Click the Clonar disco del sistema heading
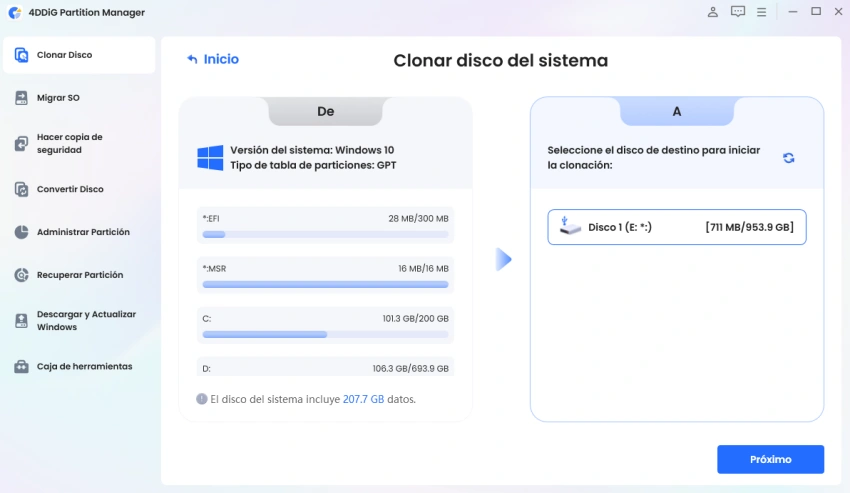The height and width of the screenshot is (493, 850). [500, 60]
